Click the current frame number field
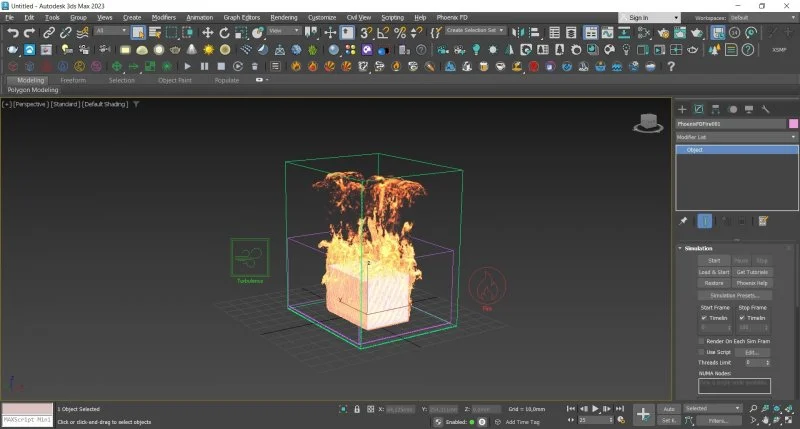 (x=595, y=420)
